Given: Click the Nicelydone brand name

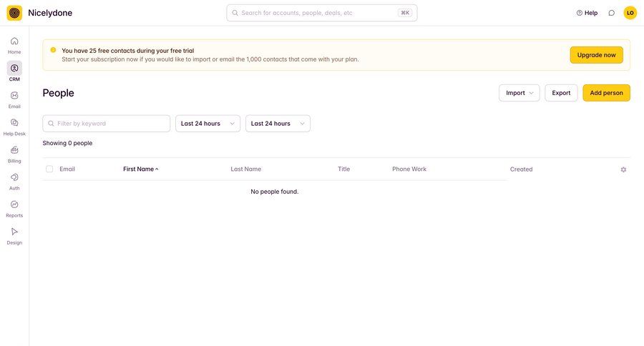Looking at the screenshot, I should [x=50, y=13].
